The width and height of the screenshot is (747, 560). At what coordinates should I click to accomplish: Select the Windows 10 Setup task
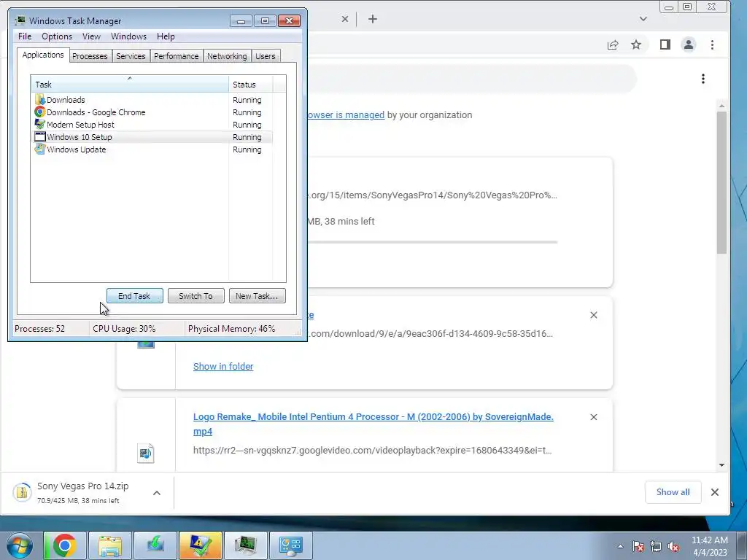coord(152,137)
